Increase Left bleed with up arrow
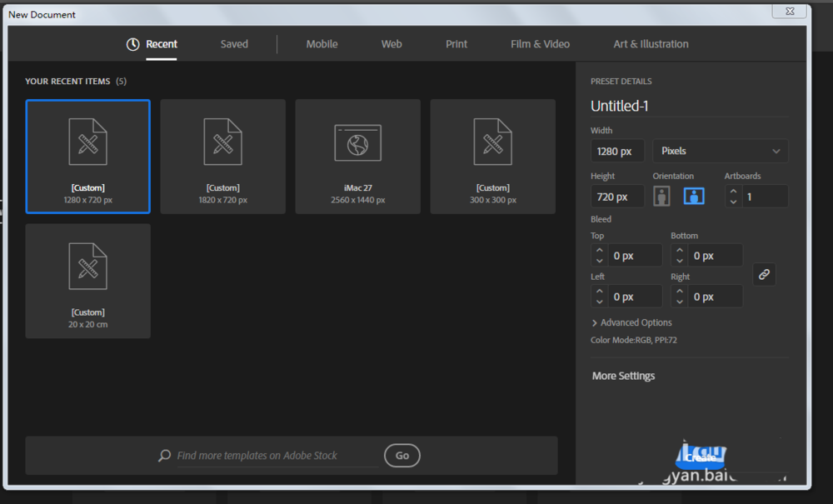This screenshot has width=833, height=504. [x=599, y=291]
